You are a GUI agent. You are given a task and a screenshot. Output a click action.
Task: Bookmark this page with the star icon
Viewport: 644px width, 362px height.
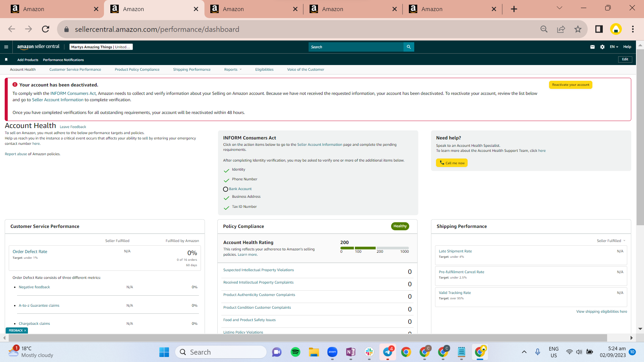578,29
